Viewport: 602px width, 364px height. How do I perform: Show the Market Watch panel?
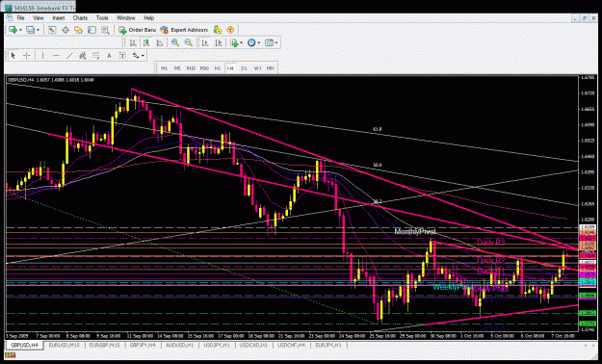click(52, 30)
